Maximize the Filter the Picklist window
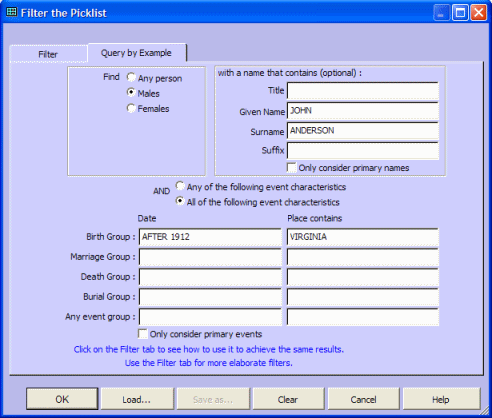The height and width of the screenshot is (418, 492). pos(460,13)
